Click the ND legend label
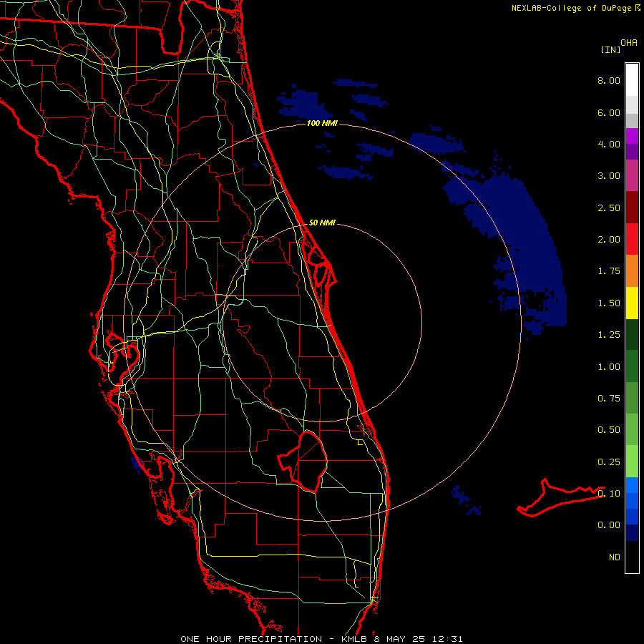This screenshot has height=644, width=644. click(615, 557)
